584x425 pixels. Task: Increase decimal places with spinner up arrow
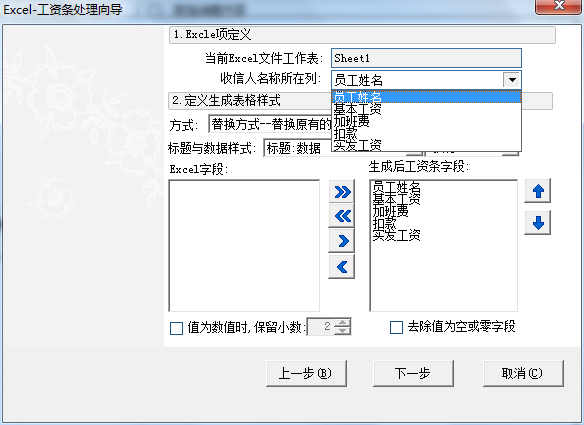(342, 323)
